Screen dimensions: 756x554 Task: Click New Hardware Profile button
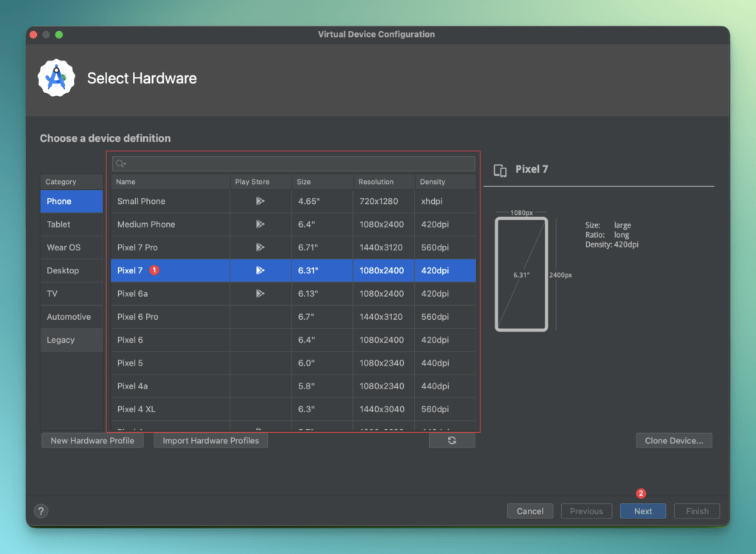coord(92,440)
